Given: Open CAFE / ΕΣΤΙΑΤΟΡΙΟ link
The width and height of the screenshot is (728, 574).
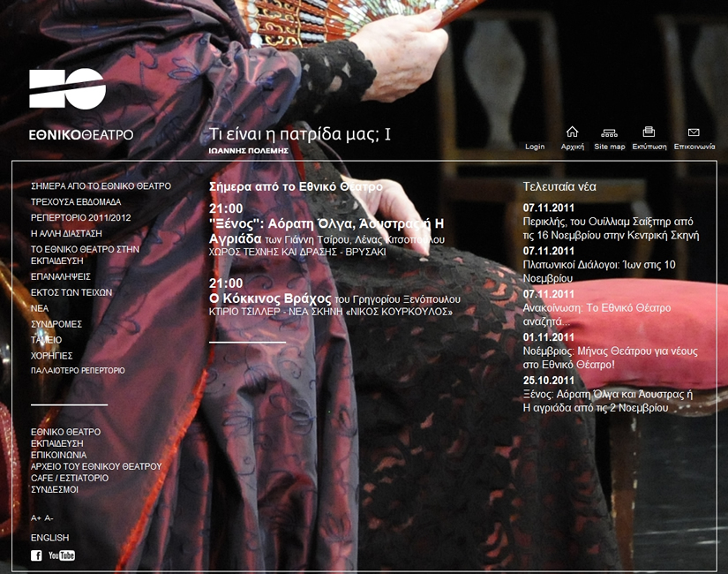Looking at the screenshot, I should click(70, 478).
